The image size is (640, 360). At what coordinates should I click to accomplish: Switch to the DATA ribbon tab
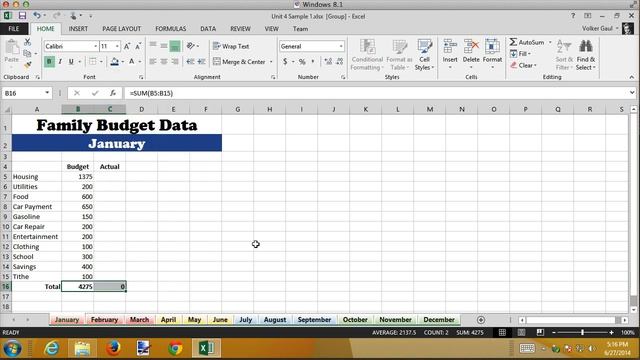(208, 29)
